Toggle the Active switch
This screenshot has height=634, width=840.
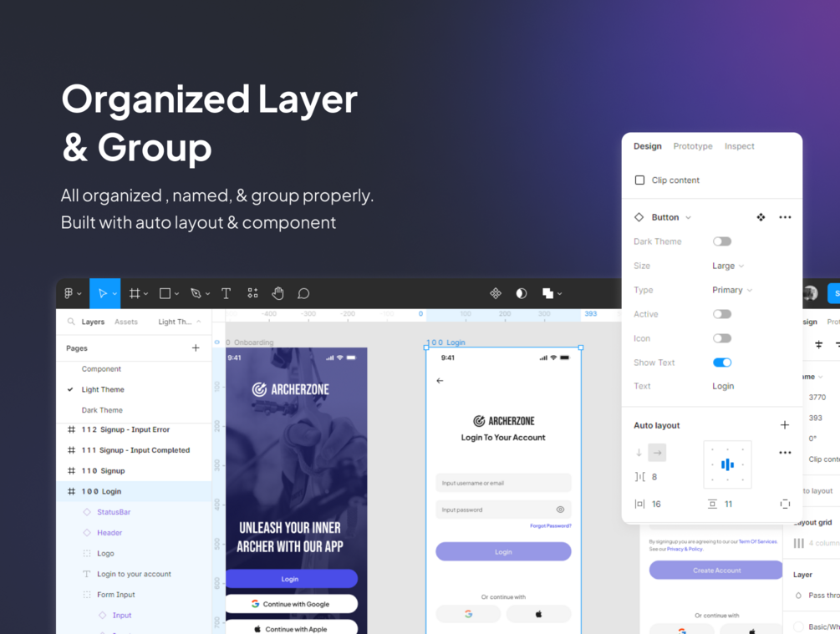click(722, 314)
